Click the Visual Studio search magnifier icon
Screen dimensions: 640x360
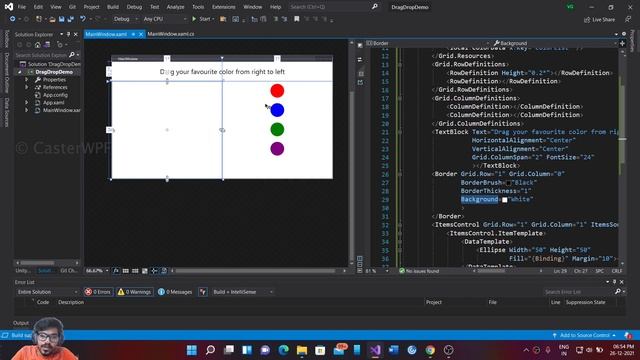tap(374, 7)
